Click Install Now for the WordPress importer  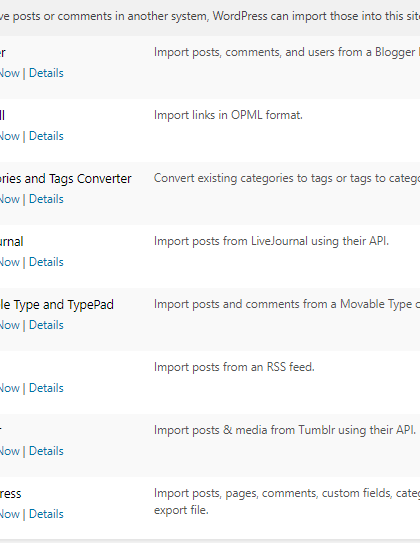10,514
